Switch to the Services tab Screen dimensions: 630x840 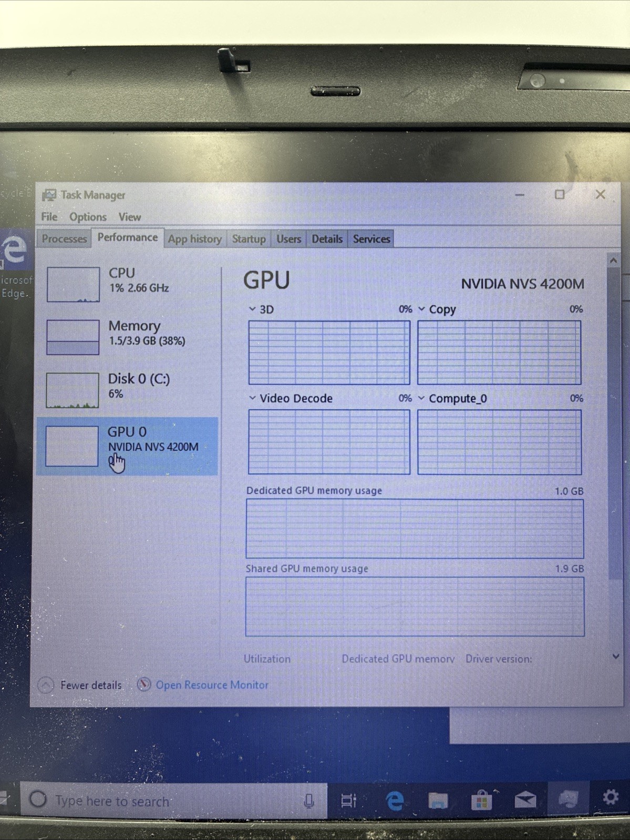(x=371, y=238)
